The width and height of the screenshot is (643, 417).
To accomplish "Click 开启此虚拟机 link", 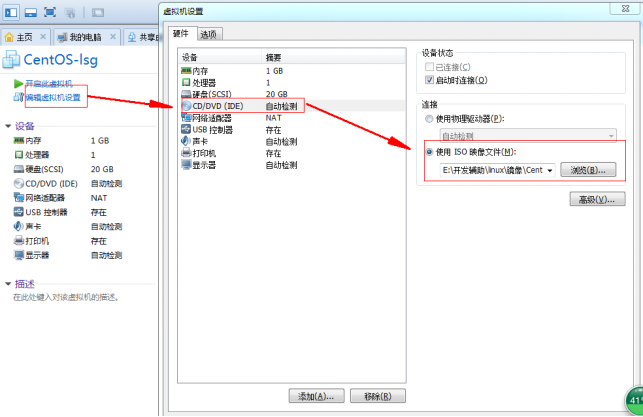I will [49, 84].
